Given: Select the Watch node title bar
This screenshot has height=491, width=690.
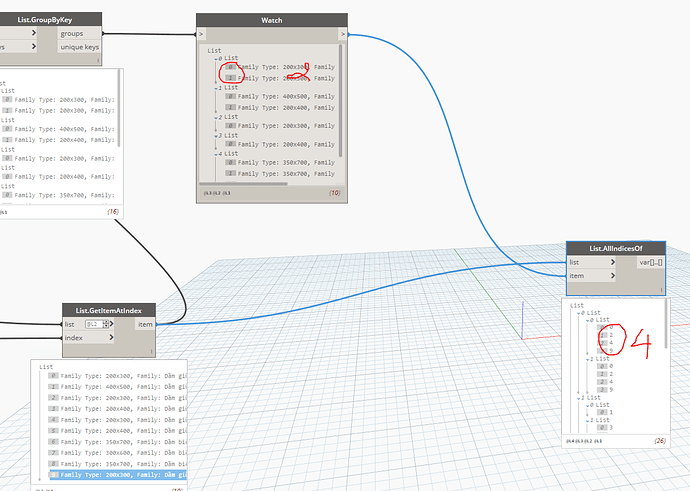Looking at the screenshot, I should click(x=272, y=20).
